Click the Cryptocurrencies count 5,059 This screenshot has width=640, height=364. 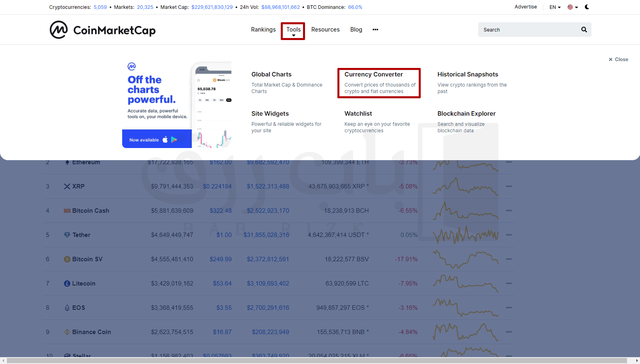pos(100,7)
